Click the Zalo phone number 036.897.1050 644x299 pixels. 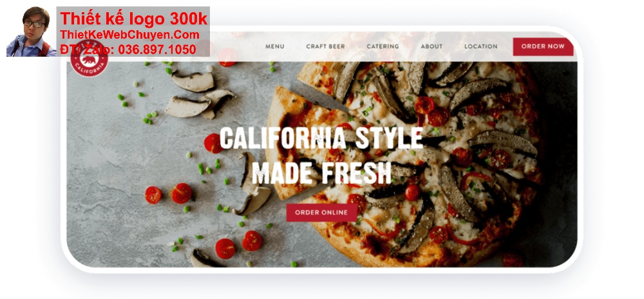pos(157,50)
